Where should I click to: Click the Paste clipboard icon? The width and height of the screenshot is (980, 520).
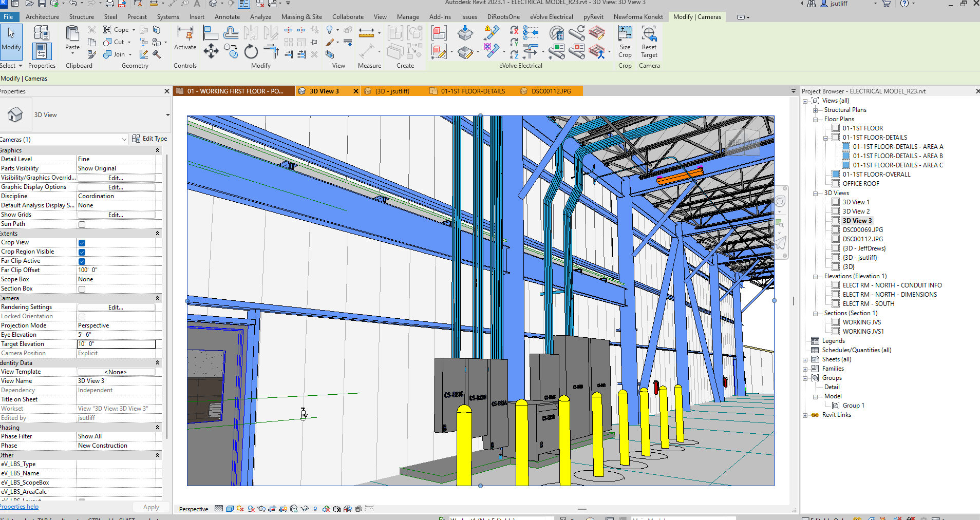72,34
